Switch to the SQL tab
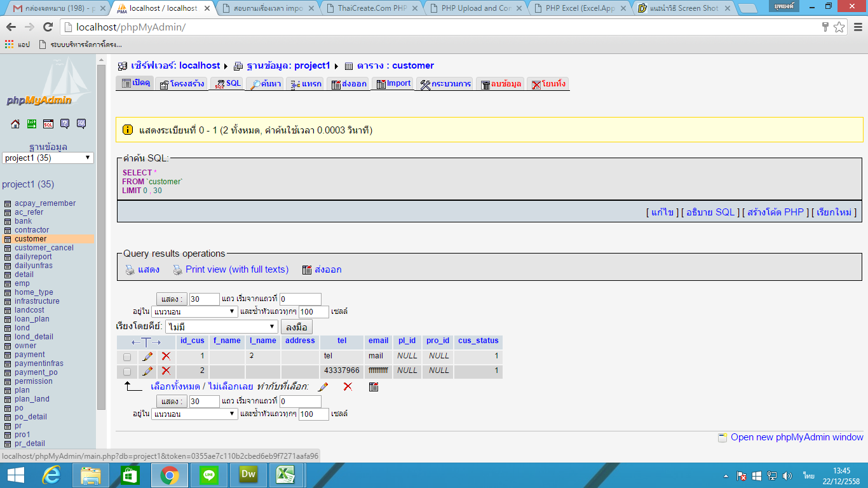The width and height of the screenshot is (868, 488). 227,83
